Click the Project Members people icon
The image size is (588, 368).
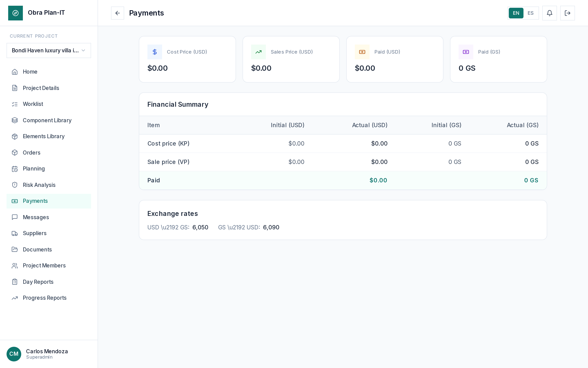tap(15, 266)
